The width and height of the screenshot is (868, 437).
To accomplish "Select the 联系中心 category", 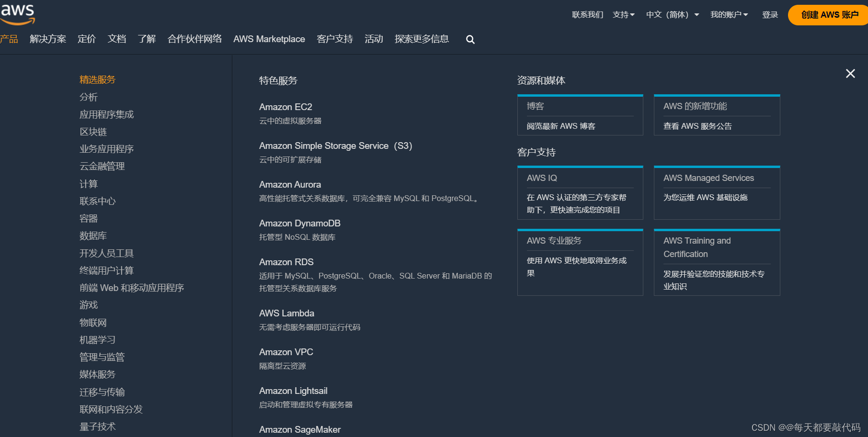I will pos(97,201).
